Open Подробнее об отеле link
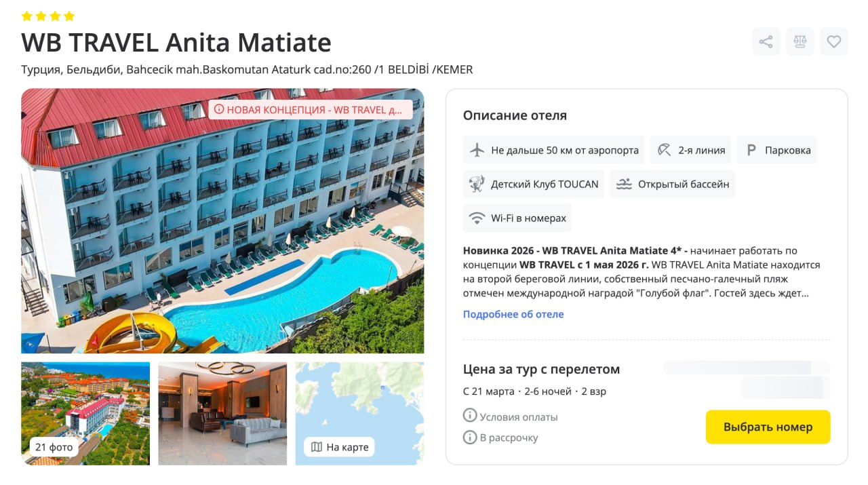This screenshot has width=868, height=485. point(513,314)
